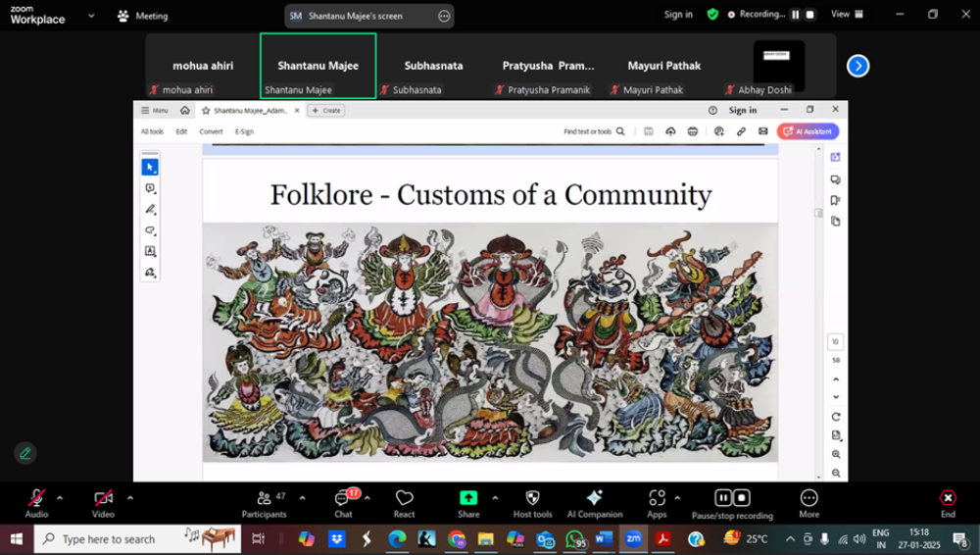Screen dimensions: 980x555
Task: Open page thumbnails panel icon
Action: 836,221
